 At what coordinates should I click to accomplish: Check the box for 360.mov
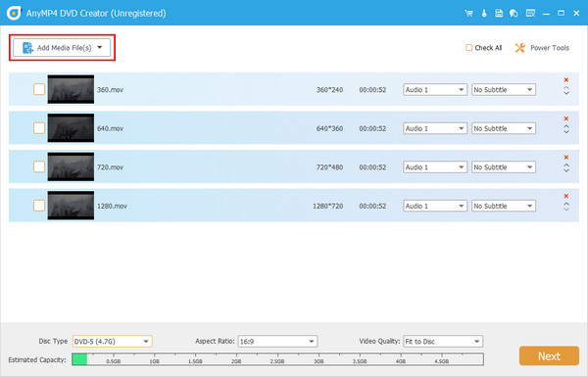[x=39, y=89]
